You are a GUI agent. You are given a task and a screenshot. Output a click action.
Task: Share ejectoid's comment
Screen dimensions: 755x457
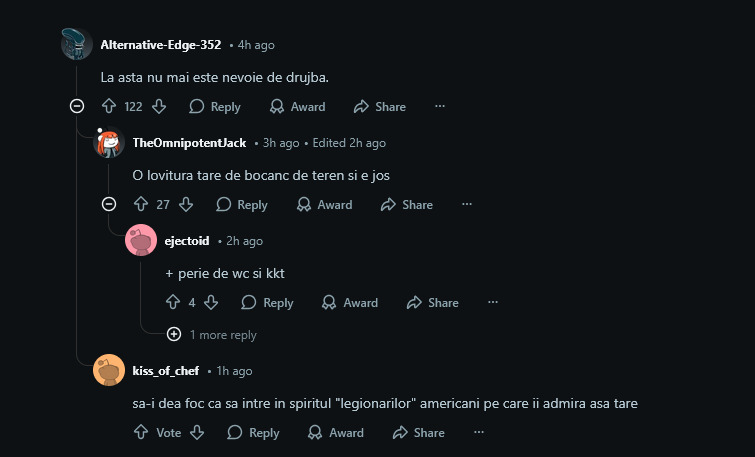coord(432,302)
